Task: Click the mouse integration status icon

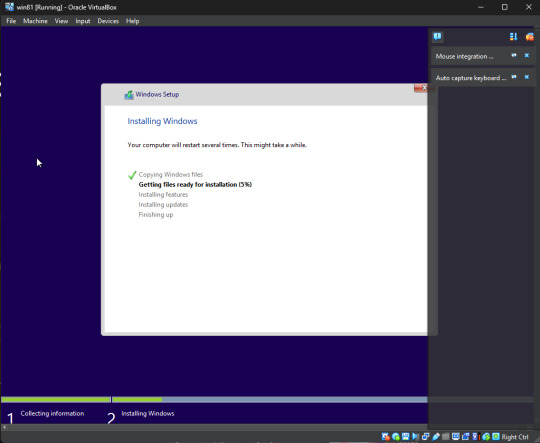Action: click(486, 437)
